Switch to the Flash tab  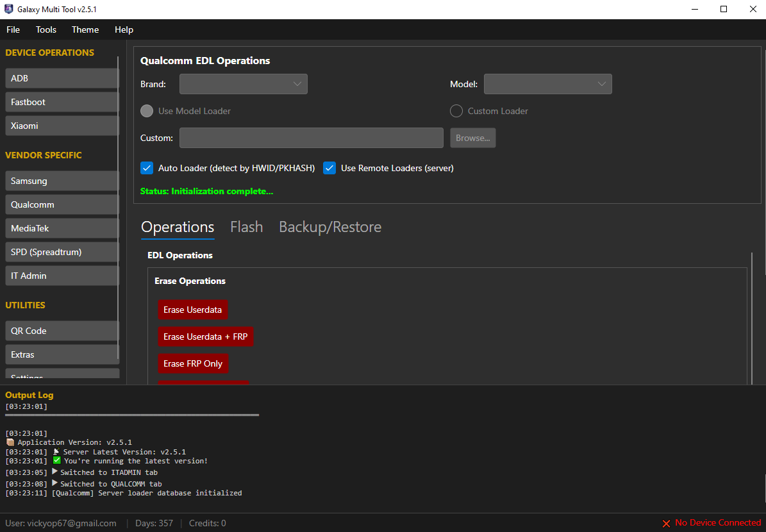point(246,227)
